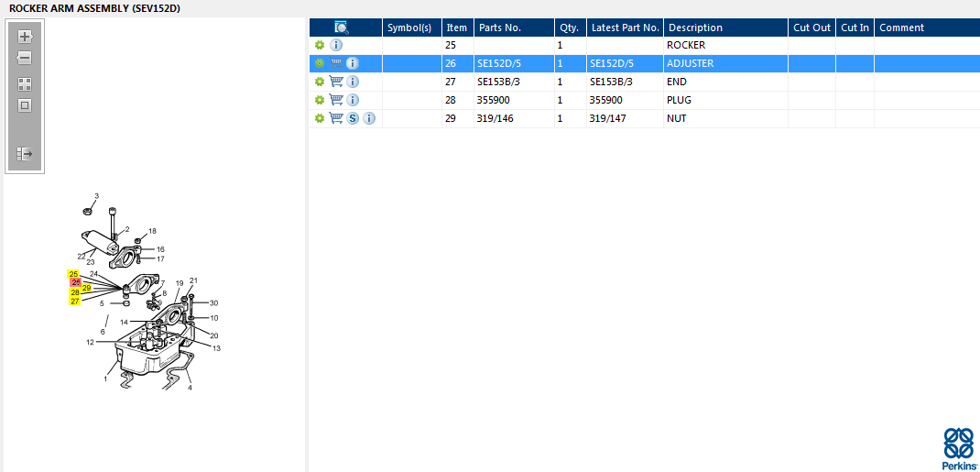Click the Cut Out column header
The image size is (980, 472).
tap(811, 27)
